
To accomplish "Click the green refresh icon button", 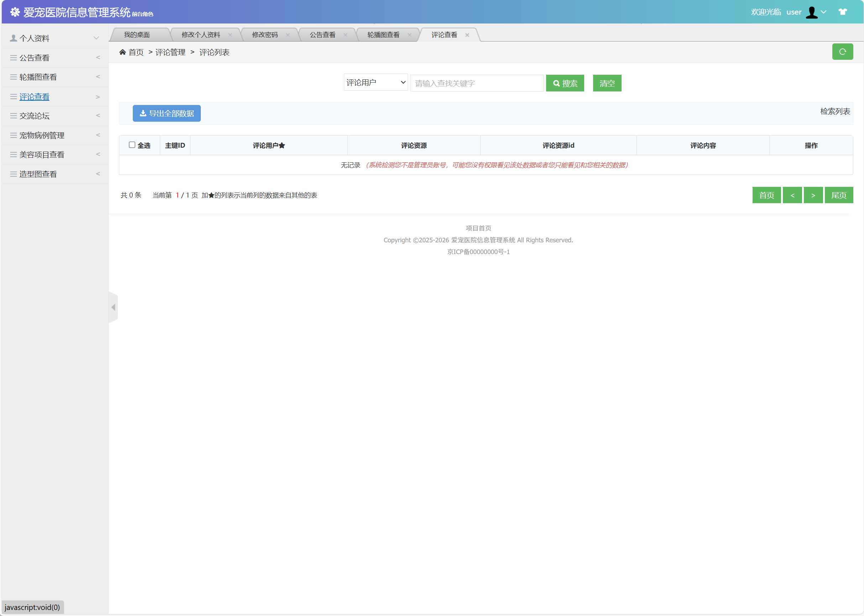I will coord(842,52).
